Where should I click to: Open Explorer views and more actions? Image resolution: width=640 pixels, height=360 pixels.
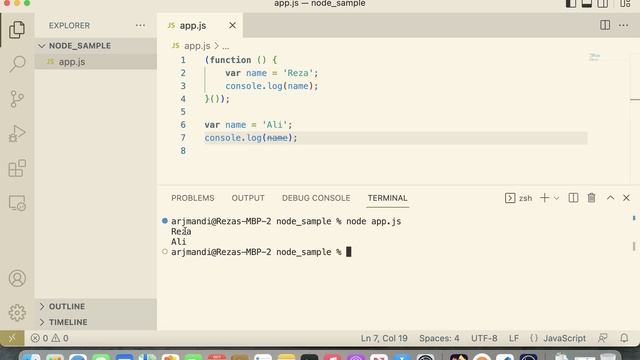[140, 25]
